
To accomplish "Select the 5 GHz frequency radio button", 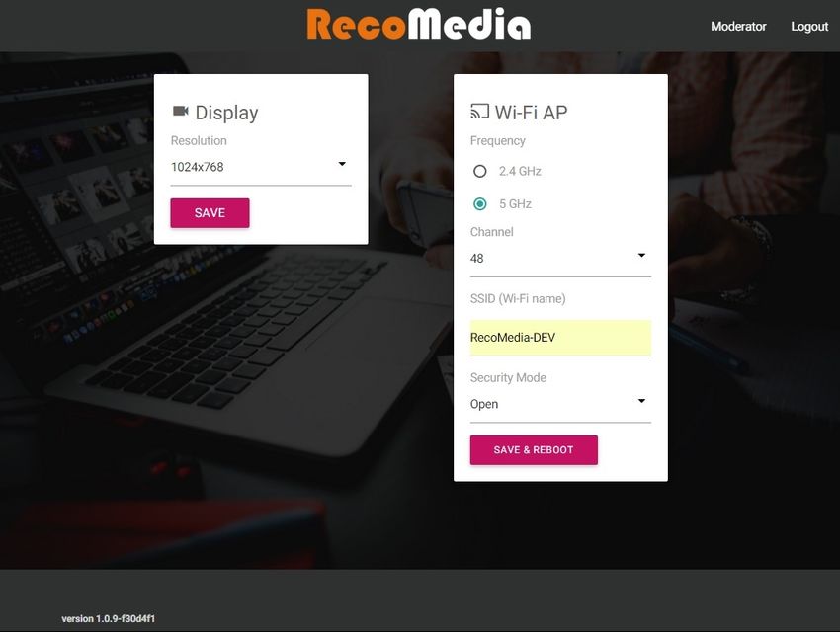I will coord(480,203).
